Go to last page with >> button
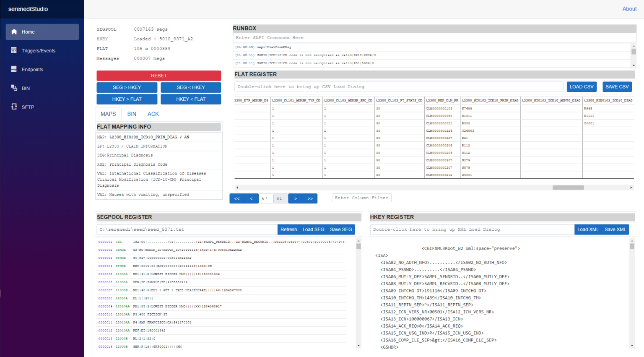This screenshot has height=357, width=644. 310,198
